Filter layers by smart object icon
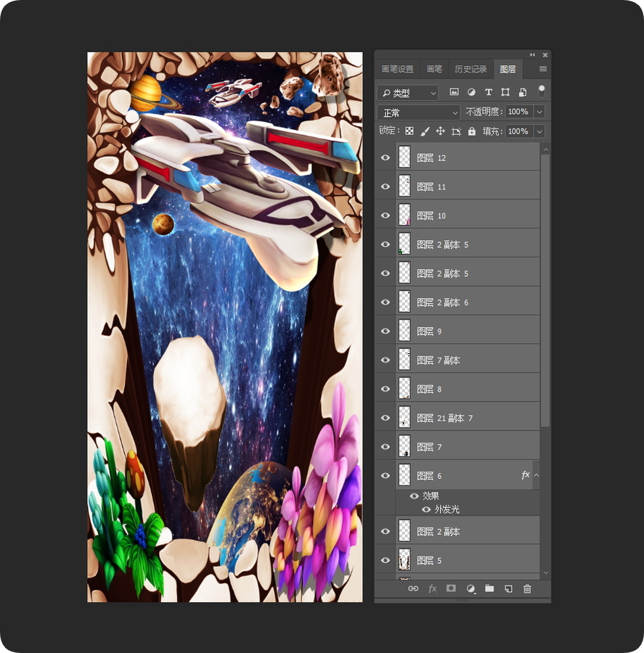The width and height of the screenshot is (644, 653). [523, 92]
